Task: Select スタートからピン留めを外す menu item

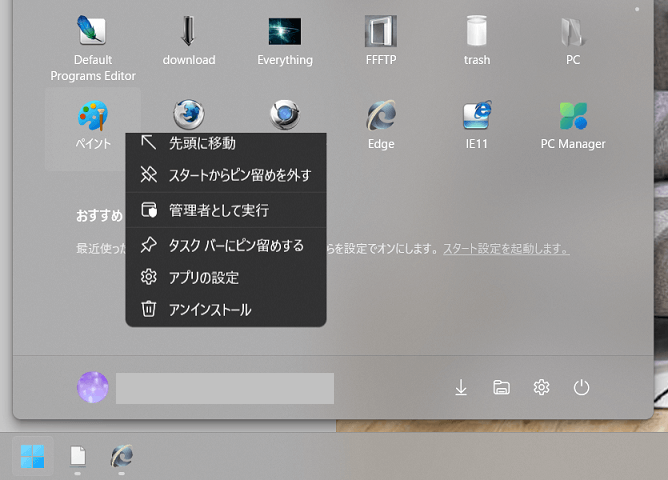Action: [226, 175]
